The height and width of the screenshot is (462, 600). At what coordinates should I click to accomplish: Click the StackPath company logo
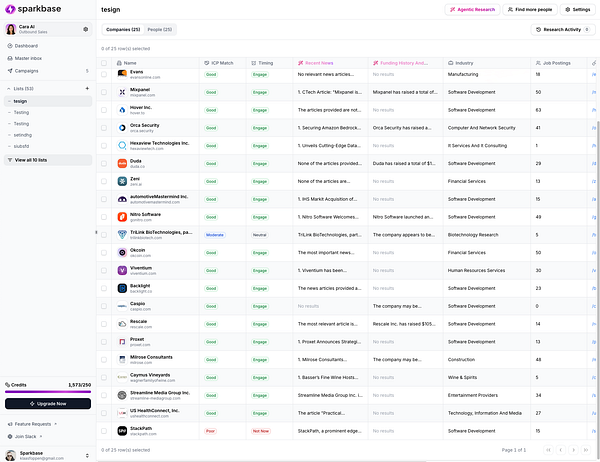pos(122,431)
